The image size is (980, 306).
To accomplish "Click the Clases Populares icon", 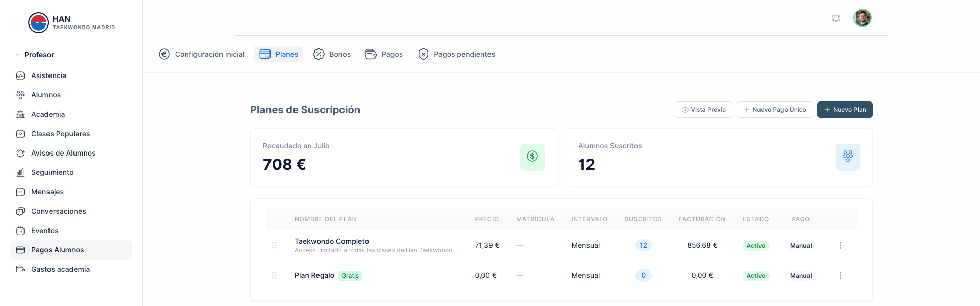I will tap(20, 134).
